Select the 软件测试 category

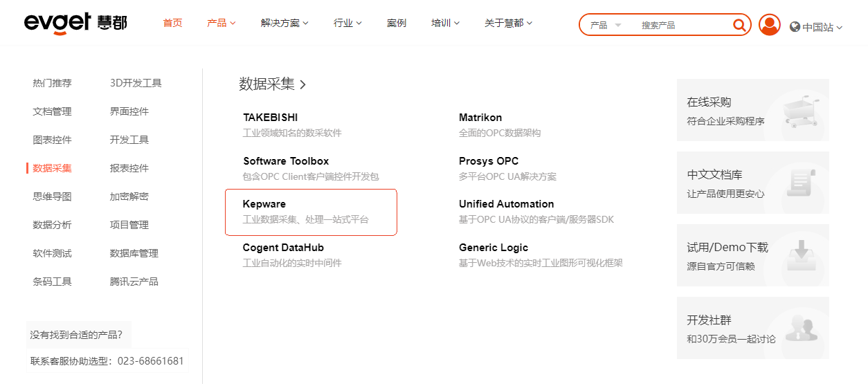(52, 253)
